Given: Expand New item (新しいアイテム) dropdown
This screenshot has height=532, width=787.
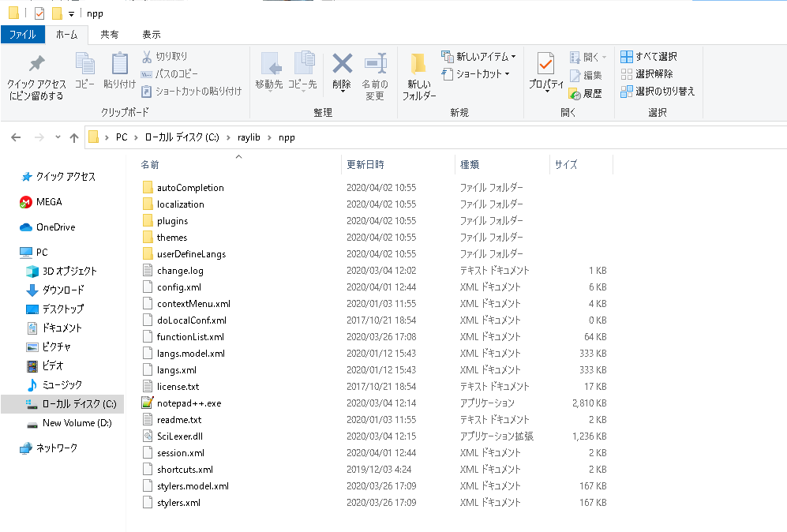Looking at the screenshot, I should pyautogui.click(x=513, y=57).
